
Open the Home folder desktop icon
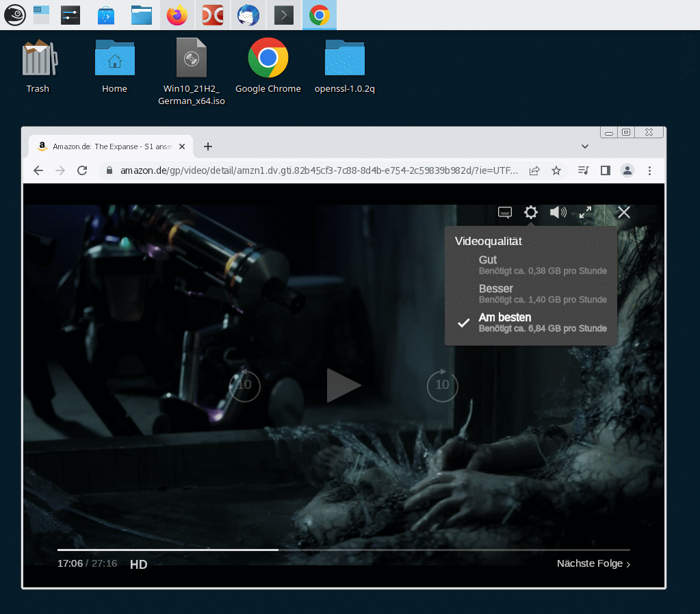click(x=115, y=66)
